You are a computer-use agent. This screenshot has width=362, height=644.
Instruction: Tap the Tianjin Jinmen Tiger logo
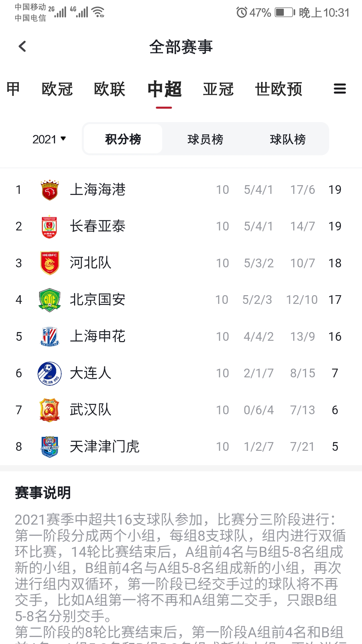tap(50, 447)
